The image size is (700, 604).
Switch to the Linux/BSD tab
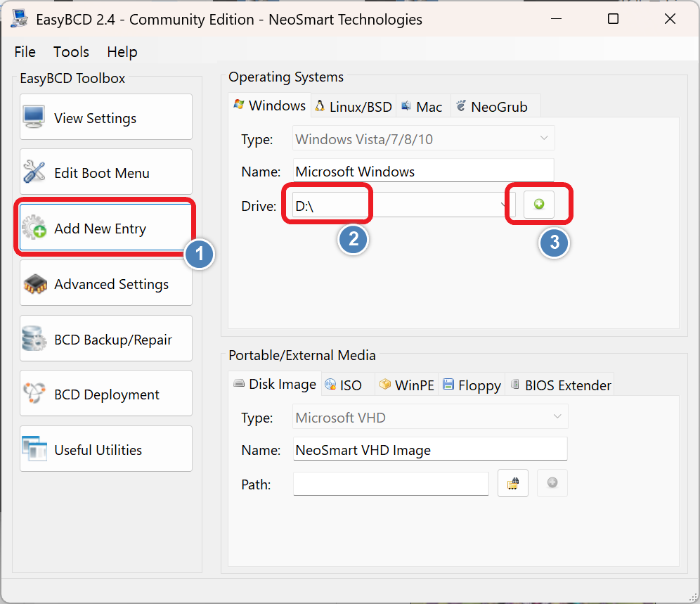point(354,107)
